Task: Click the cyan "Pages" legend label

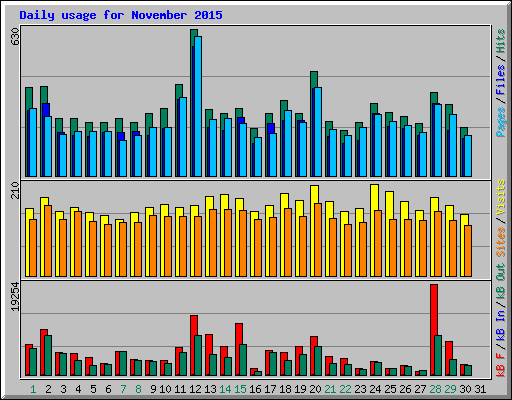Action: 501,122
